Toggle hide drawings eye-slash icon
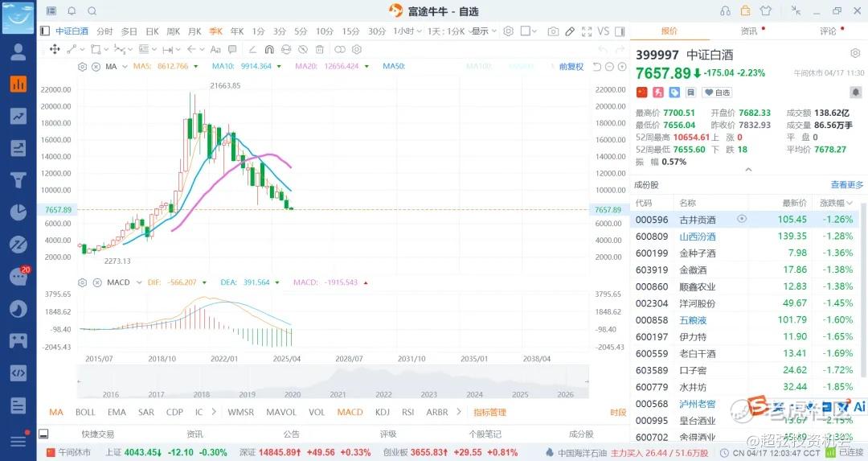Screen dimensions: 868x461 (303, 49)
